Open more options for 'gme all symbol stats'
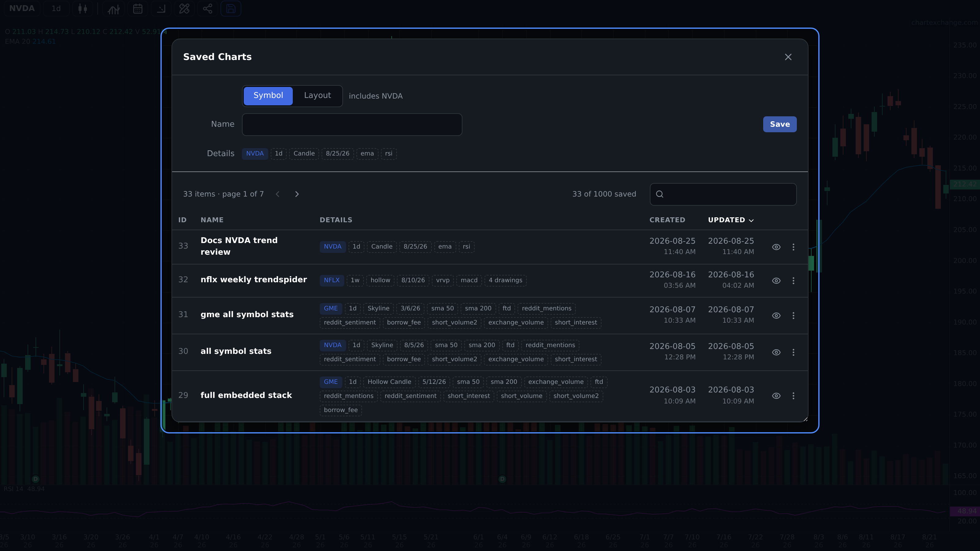The width and height of the screenshot is (980, 551). tap(793, 316)
